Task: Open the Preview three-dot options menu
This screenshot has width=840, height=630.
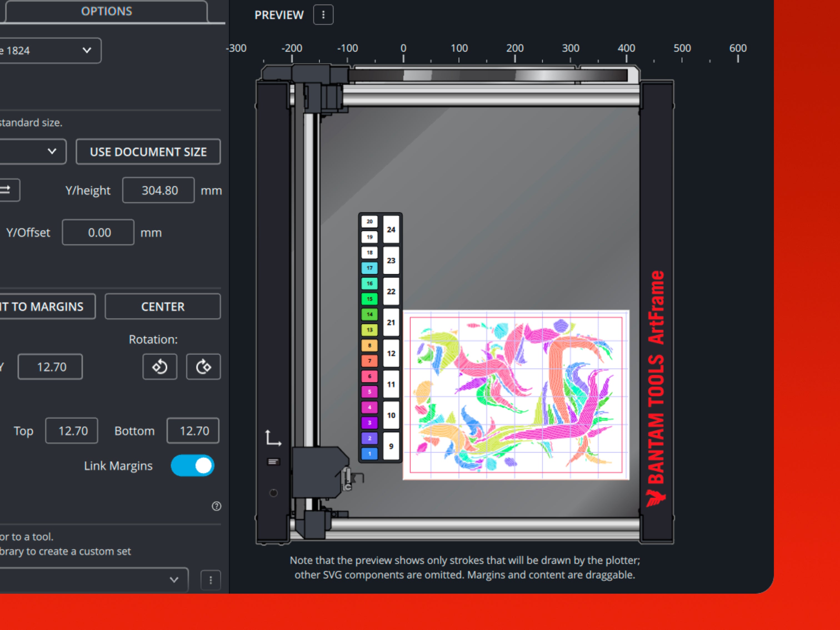Action: [x=323, y=15]
